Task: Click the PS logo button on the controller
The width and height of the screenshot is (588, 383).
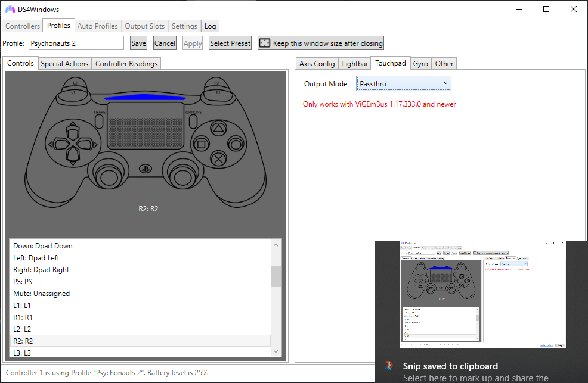Action: [x=145, y=169]
